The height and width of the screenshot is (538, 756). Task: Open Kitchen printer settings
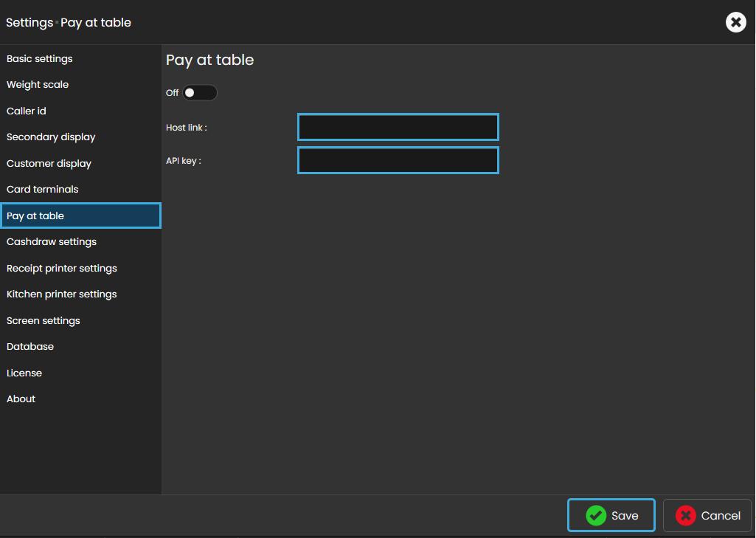(62, 294)
